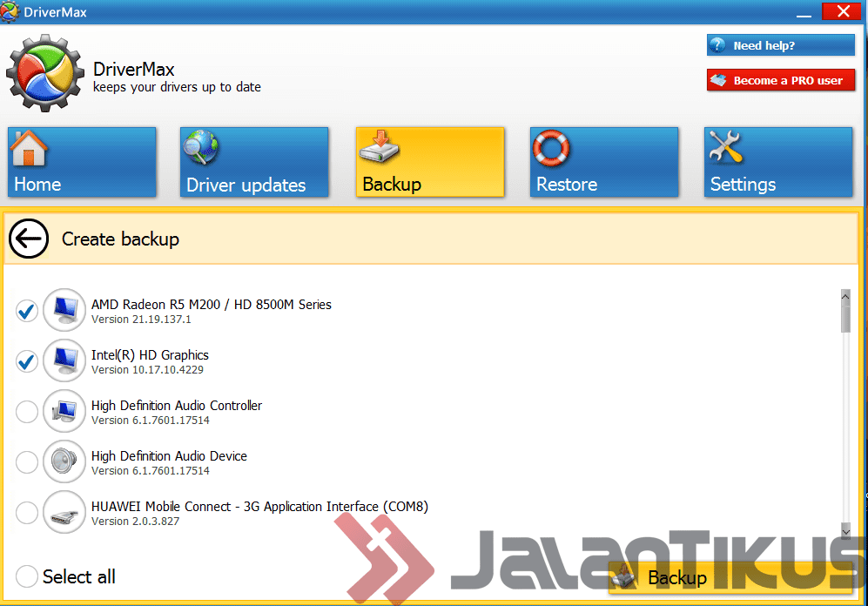Click the speaker icon for High Definition Audio Device

pyautogui.click(x=64, y=461)
